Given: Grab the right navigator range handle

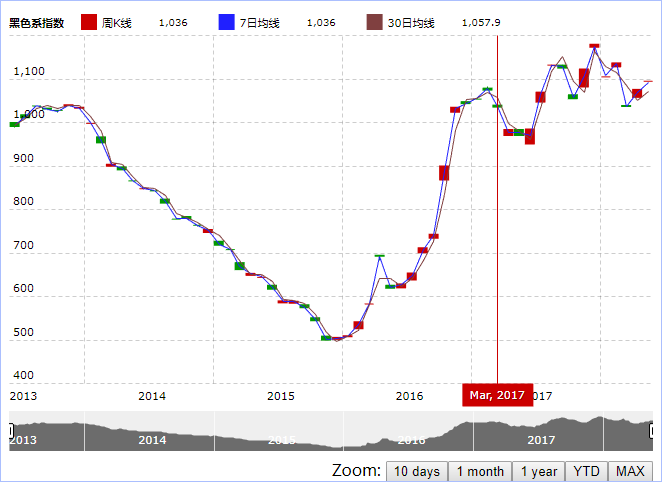Looking at the screenshot, I should click(652, 431).
